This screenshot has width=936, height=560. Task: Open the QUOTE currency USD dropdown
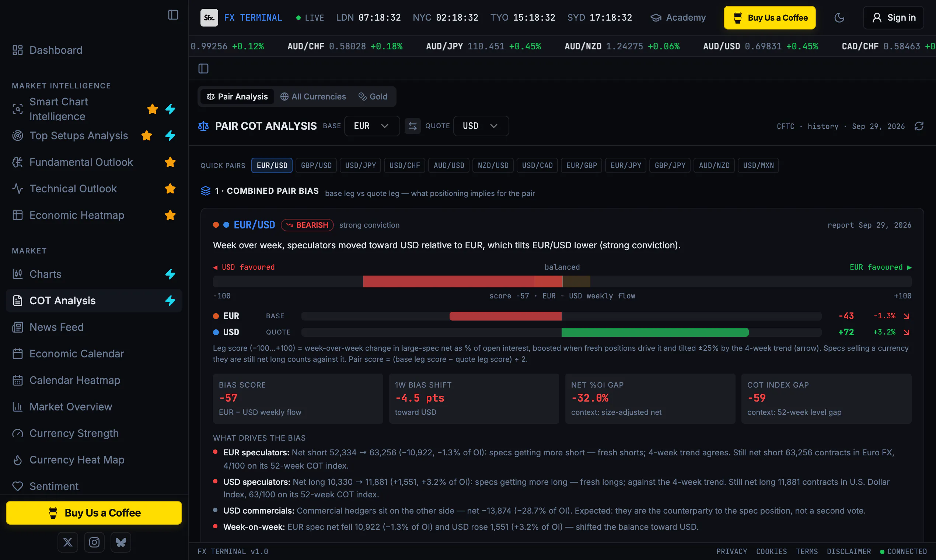481,126
